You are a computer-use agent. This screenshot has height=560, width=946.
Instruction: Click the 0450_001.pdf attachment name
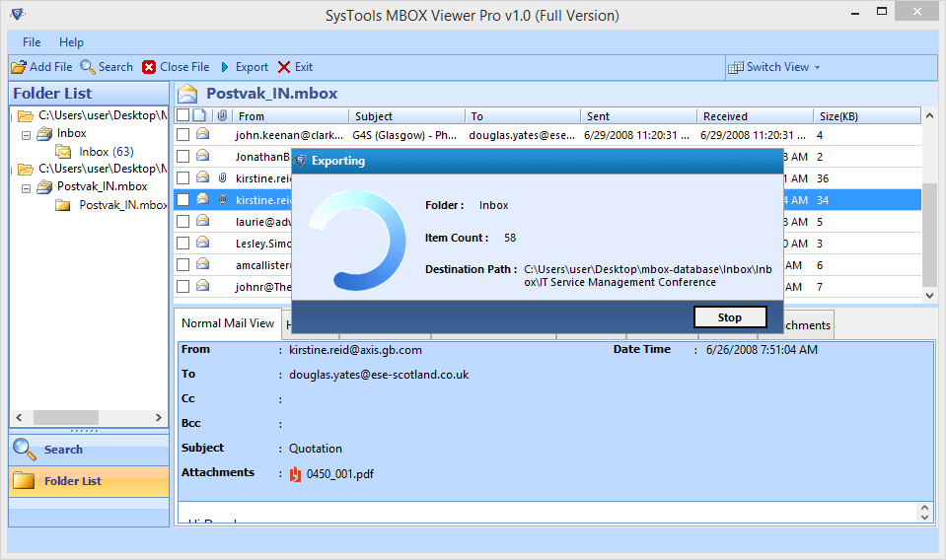(339, 474)
